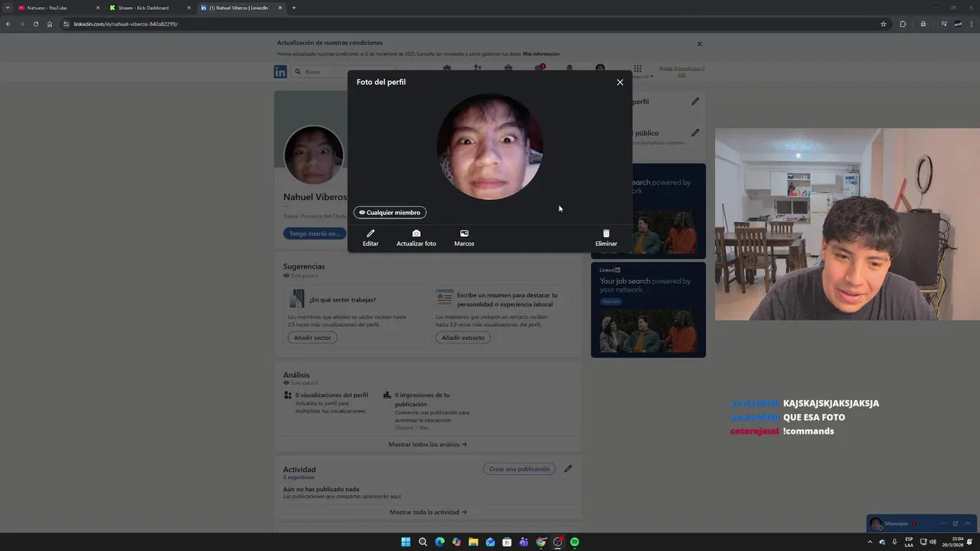Click the small profile picture on the page
980x551 pixels.
tap(314, 155)
